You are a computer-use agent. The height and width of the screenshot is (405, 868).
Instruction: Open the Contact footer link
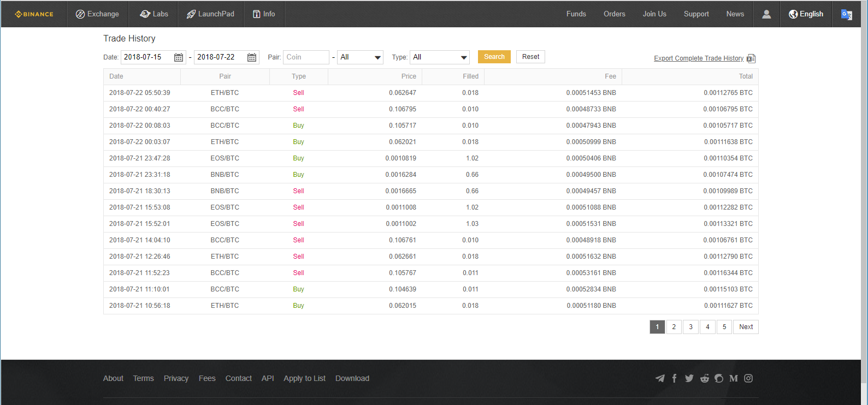pyautogui.click(x=239, y=378)
